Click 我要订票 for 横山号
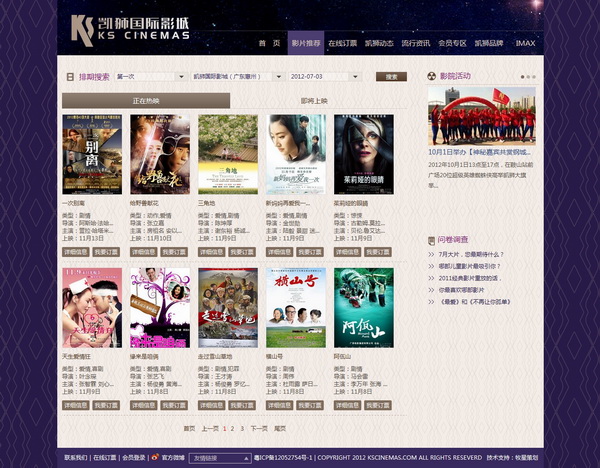Viewport: 600px width, 468px height. point(310,405)
